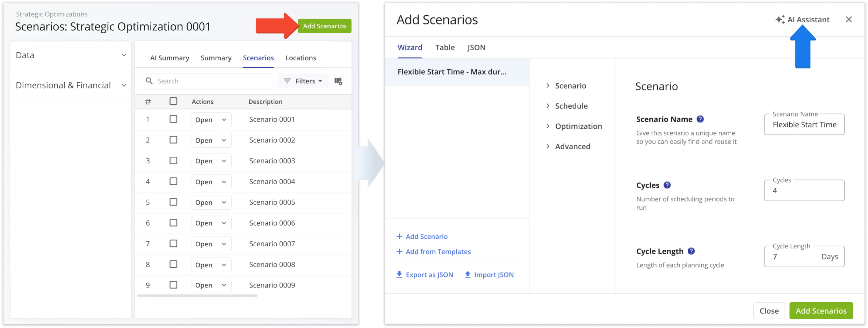
Task: Open help icon next to Cycle Length
Action: coord(691,251)
